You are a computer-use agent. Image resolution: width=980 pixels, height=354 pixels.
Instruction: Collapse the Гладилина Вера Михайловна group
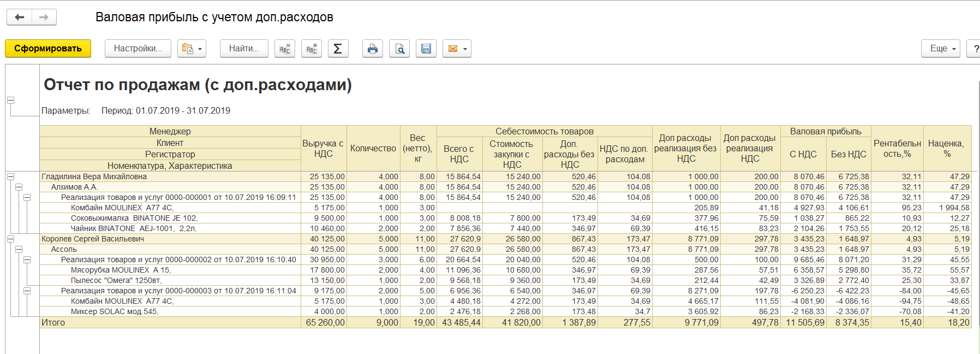pyautogui.click(x=10, y=176)
